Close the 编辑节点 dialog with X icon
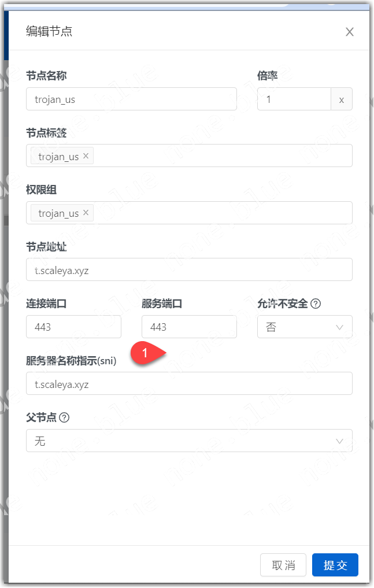Image resolution: width=374 pixels, height=588 pixels. point(349,32)
